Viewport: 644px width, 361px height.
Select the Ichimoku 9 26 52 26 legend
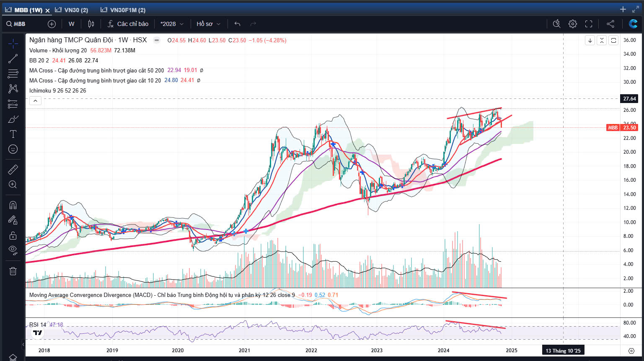click(58, 90)
